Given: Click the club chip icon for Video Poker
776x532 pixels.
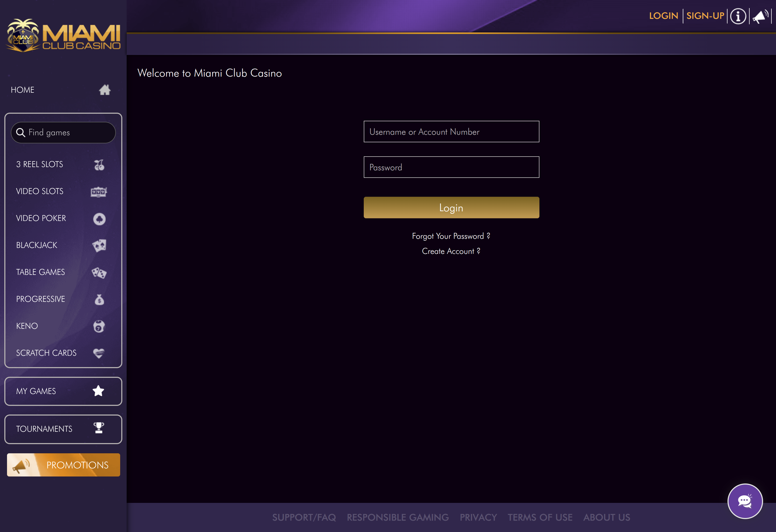Looking at the screenshot, I should pyautogui.click(x=99, y=219).
